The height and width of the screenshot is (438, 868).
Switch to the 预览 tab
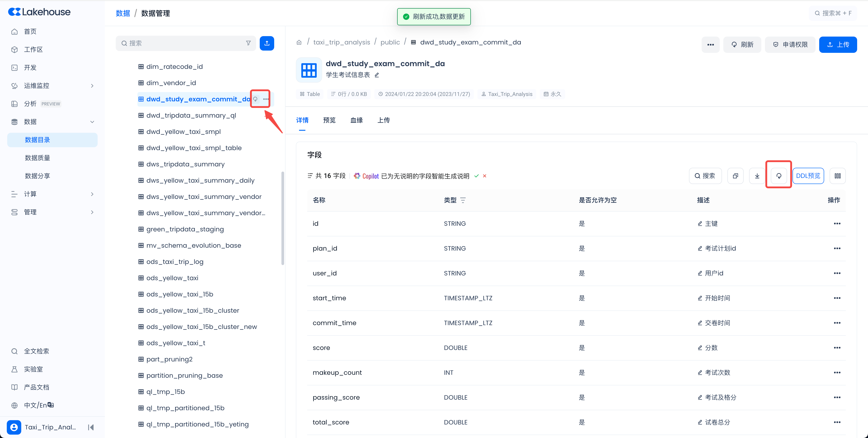(x=329, y=120)
